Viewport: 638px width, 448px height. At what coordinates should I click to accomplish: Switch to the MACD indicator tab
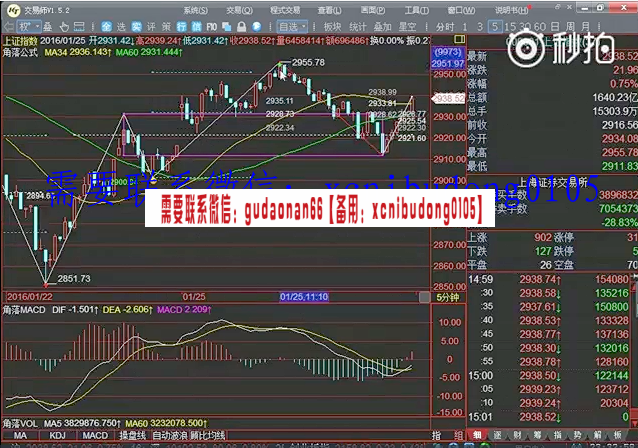(95, 436)
